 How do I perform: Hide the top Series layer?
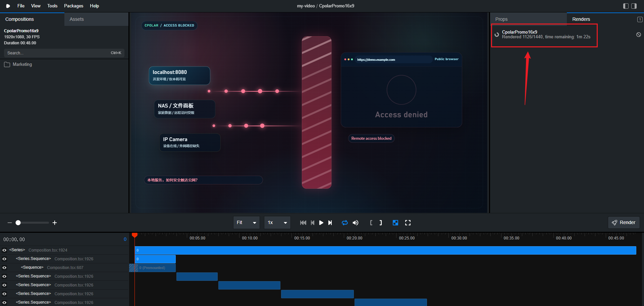point(4,250)
